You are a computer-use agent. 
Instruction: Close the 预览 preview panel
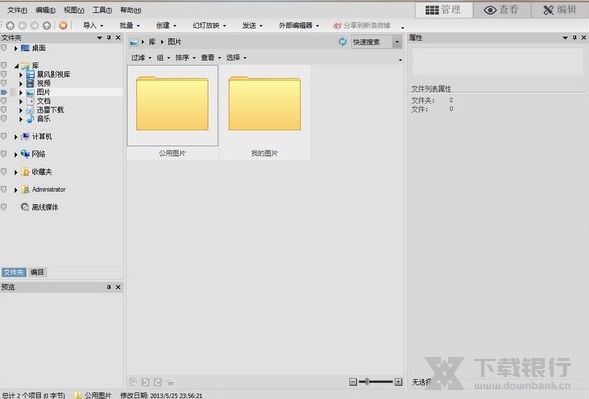(x=118, y=287)
